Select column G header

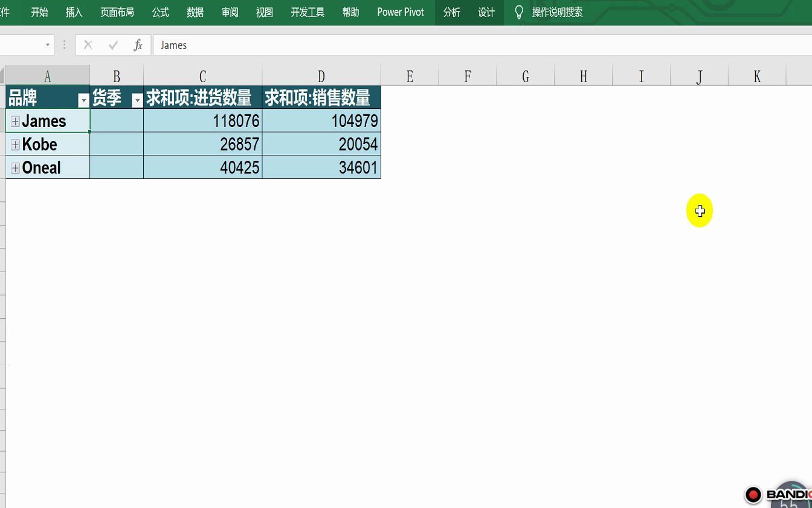(x=526, y=76)
